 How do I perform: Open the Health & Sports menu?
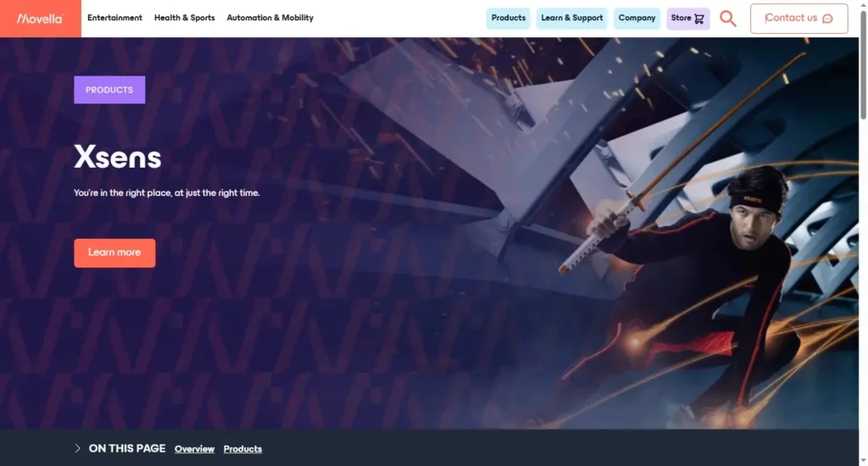point(184,18)
